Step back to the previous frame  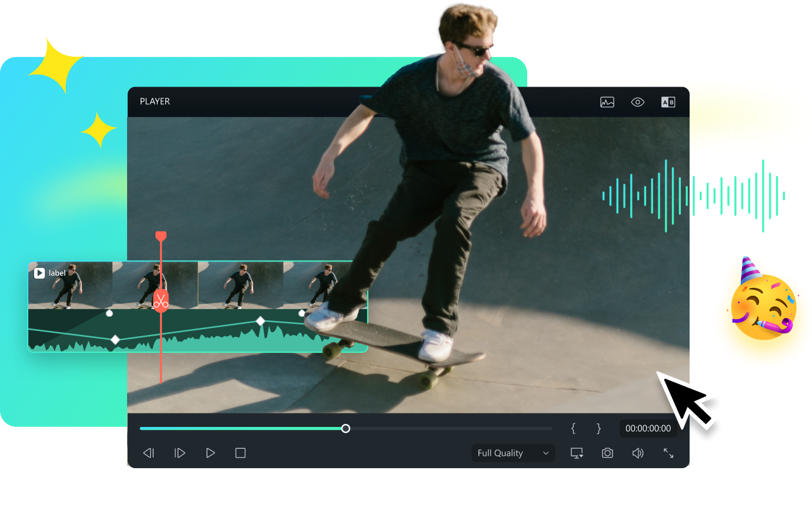coord(149,453)
